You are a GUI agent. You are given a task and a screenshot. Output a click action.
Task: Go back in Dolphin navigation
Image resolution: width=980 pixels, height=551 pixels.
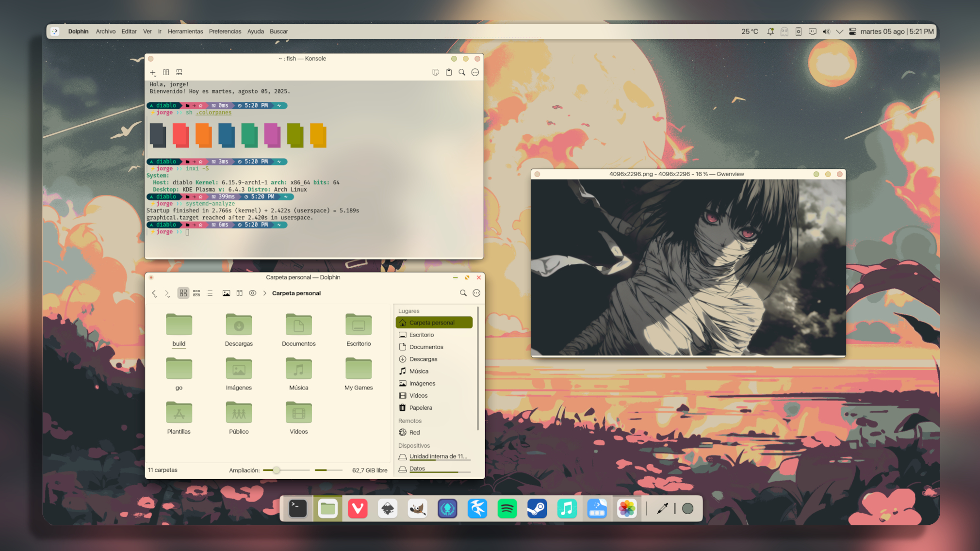[x=154, y=293]
